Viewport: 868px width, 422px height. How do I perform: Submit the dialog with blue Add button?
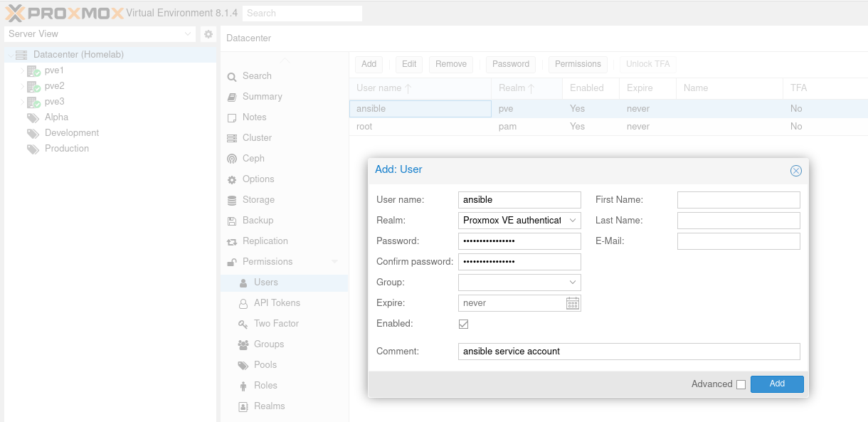(777, 384)
